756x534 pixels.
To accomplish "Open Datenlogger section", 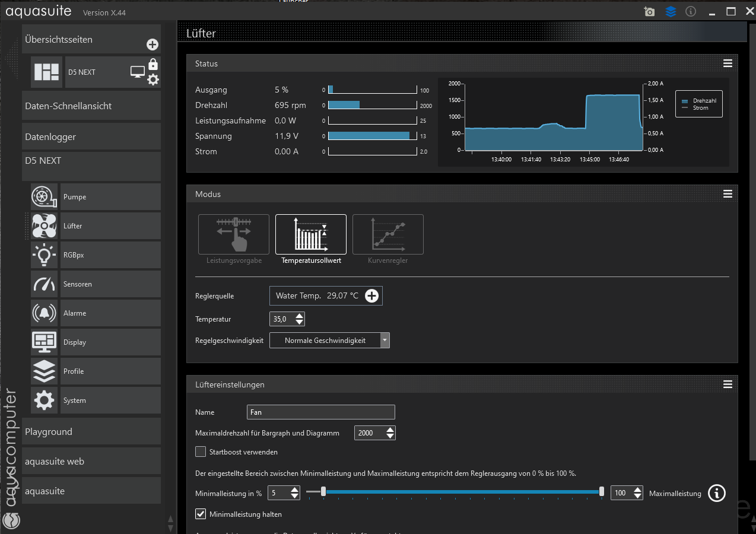I will pos(91,136).
